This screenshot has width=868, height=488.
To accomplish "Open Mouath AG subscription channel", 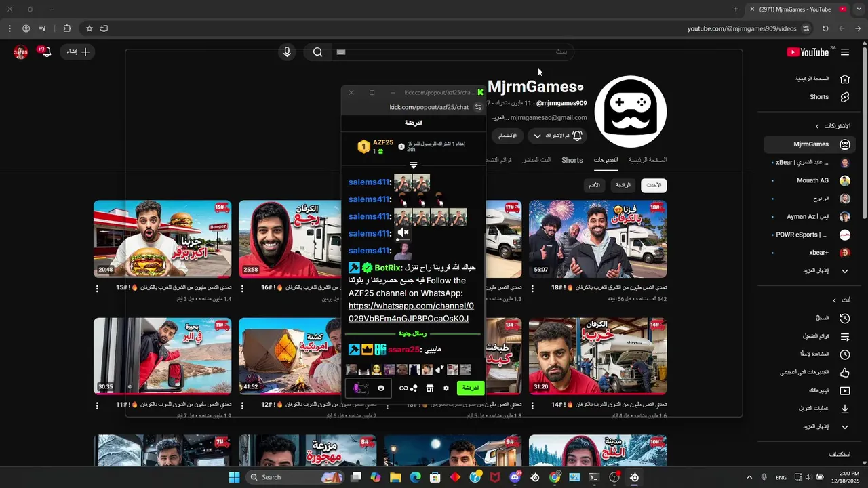I will tap(811, 180).
